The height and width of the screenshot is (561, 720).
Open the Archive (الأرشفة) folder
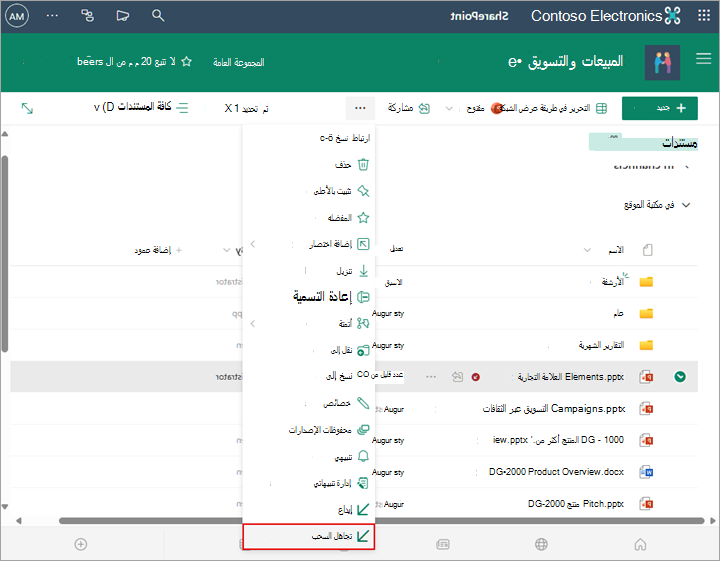tap(613, 281)
